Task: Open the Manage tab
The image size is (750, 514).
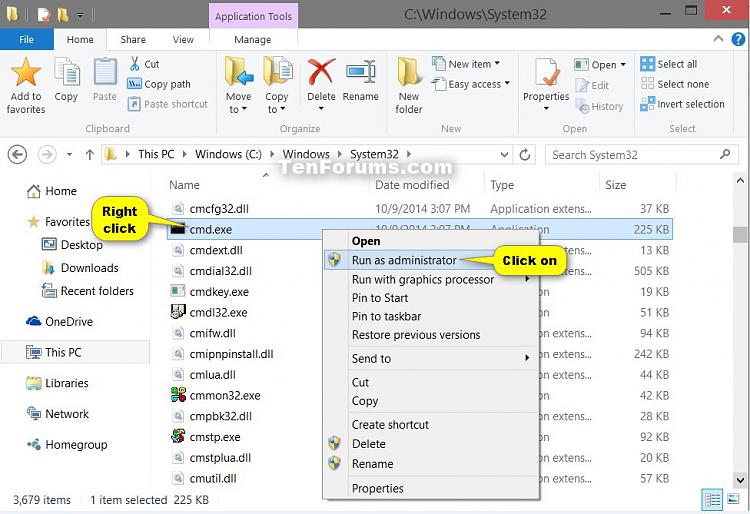Action: [253, 40]
